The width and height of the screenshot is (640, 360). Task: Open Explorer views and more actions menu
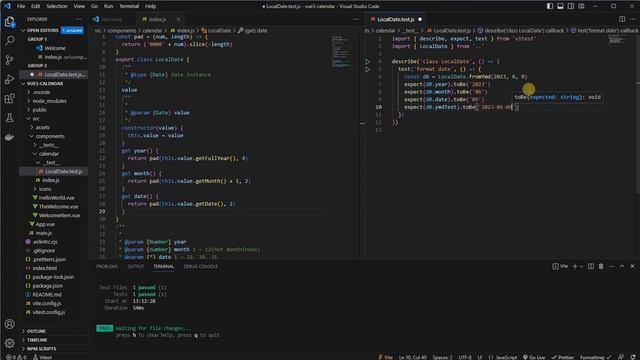pyautogui.click(x=78, y=19)
